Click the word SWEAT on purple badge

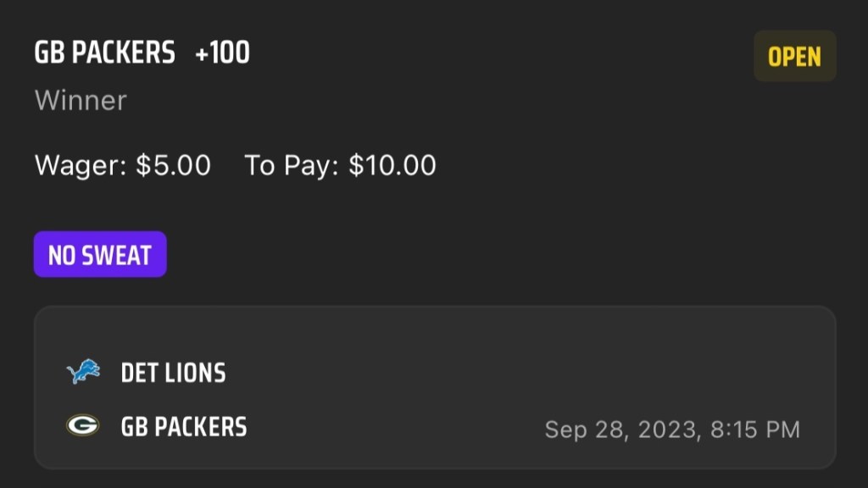(x=120, y=254)
